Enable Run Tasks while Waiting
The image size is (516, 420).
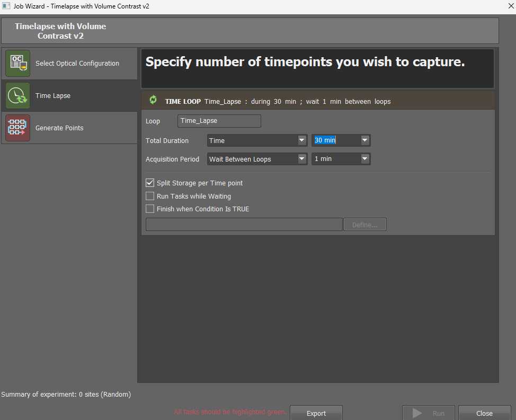point(149,196)
